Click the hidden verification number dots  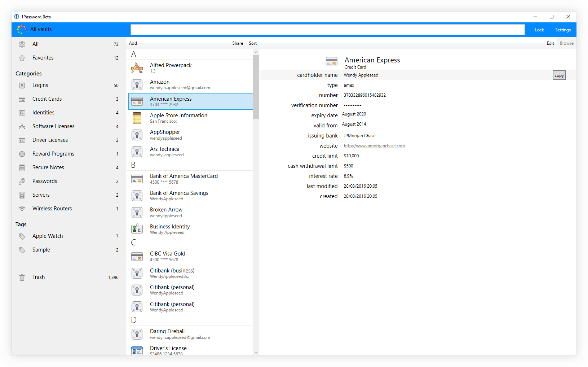pos(352,106)
